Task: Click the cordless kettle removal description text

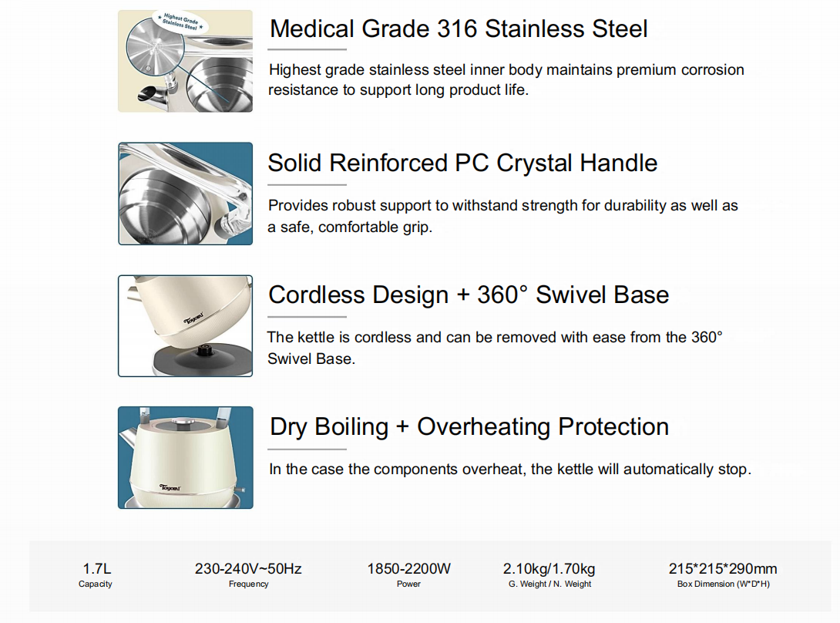Action: (x=494, y=348)
